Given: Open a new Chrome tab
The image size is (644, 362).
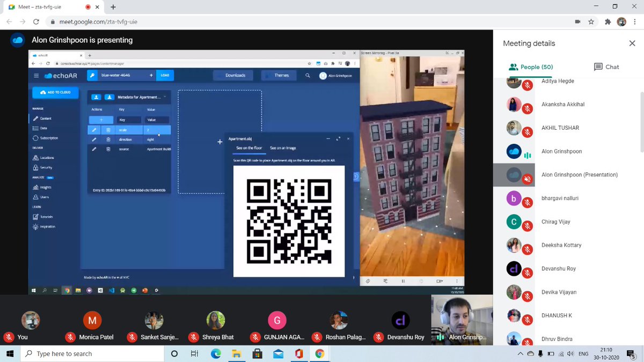Looking at the screenshot, I should (x=113, y=7).
